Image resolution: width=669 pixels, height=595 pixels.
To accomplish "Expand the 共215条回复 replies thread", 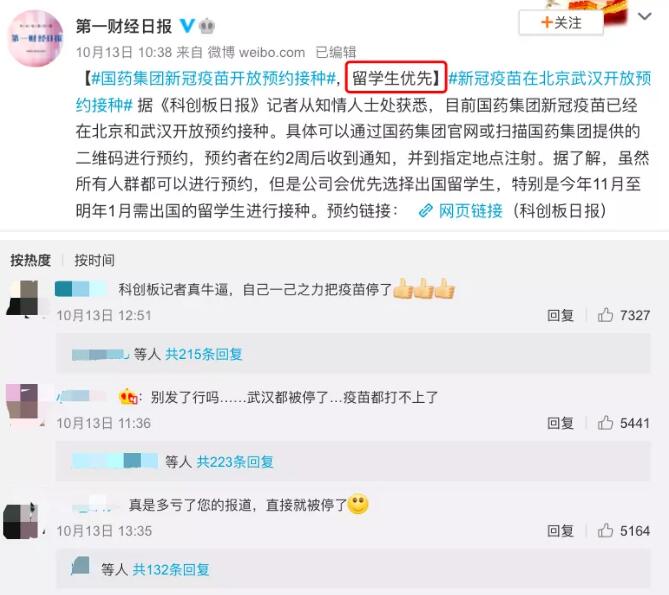I will [204, 354].
